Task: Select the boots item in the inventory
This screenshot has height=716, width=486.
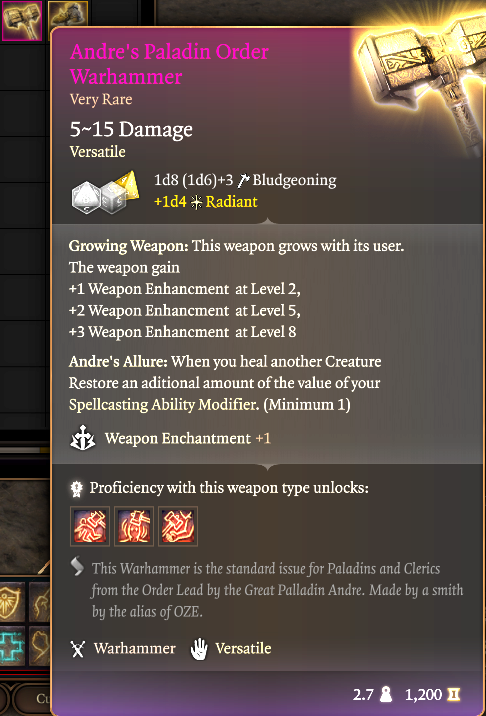Action: click(x=68, y=14)
